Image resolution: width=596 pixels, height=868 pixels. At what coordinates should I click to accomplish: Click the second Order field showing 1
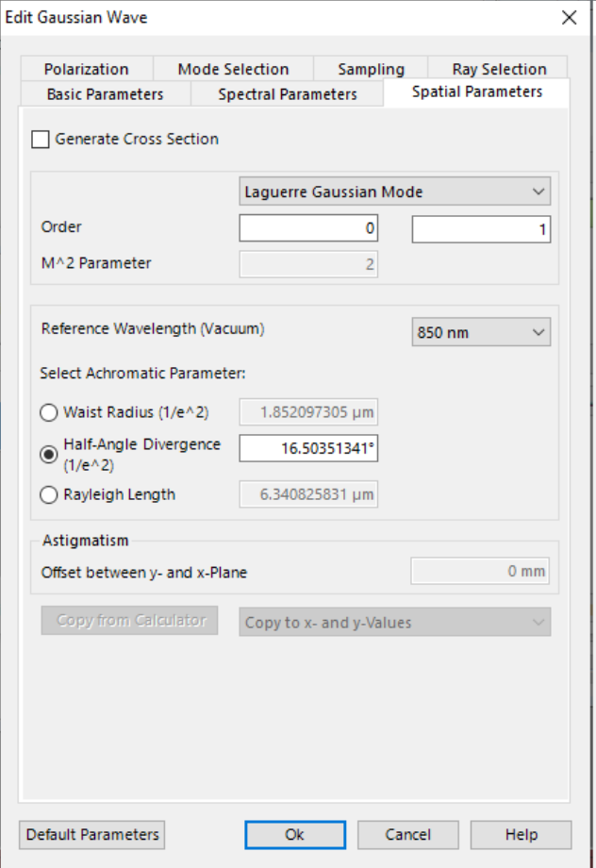[x=481, y=229]
